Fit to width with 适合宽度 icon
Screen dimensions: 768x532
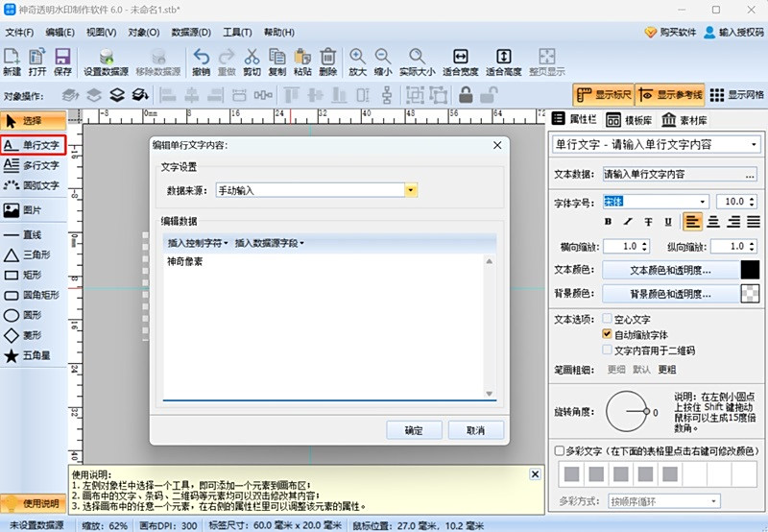461,61
